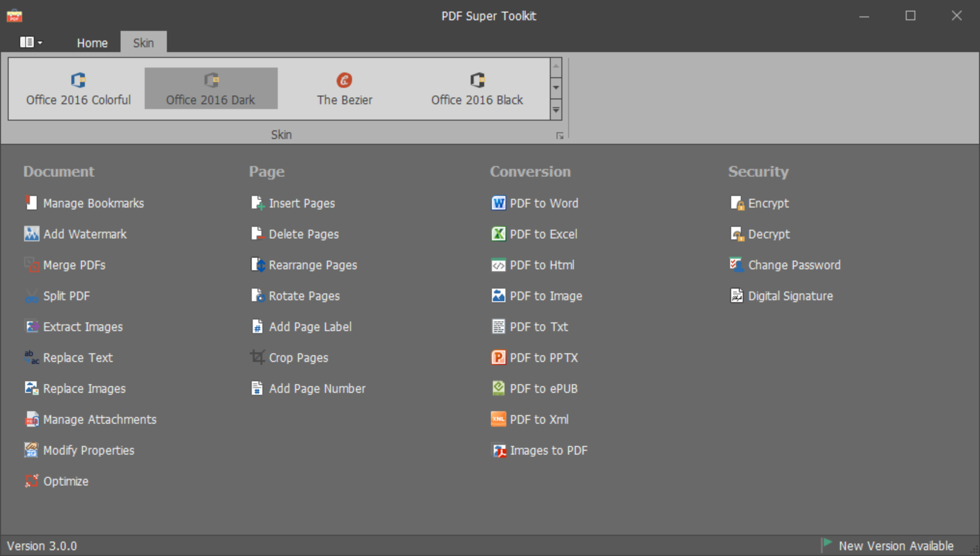Click the PDF to Txt icon
The image size is (980, 556).
pos(498,327)
